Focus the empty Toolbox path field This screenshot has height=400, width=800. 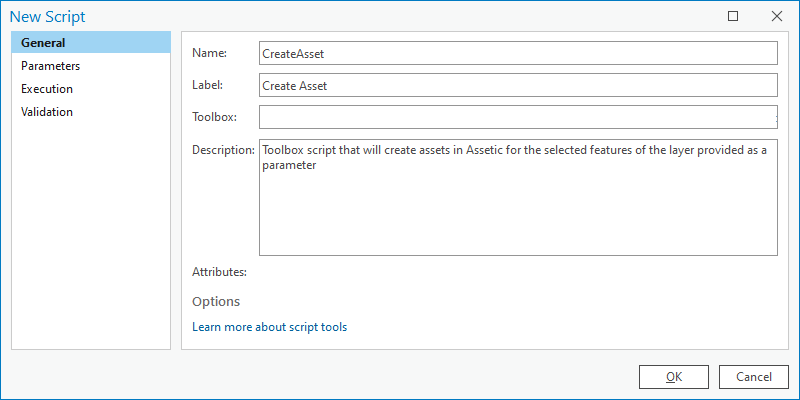(518, 117)
